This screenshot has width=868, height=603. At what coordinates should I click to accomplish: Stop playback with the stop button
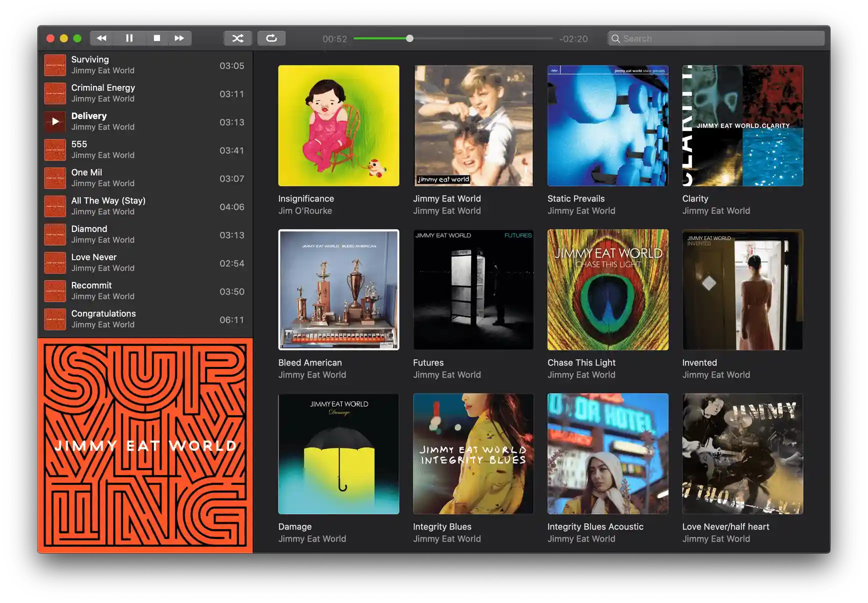156,38
